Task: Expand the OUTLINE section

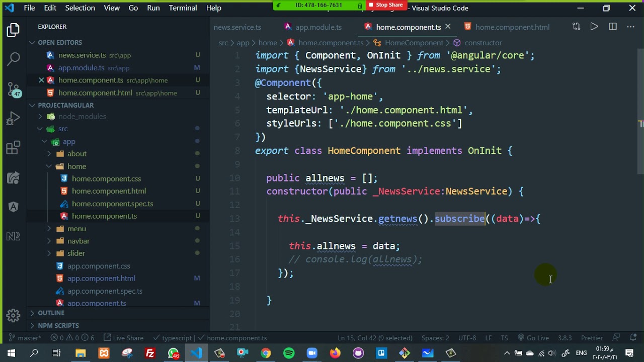Action: click(x=51, y=313)
